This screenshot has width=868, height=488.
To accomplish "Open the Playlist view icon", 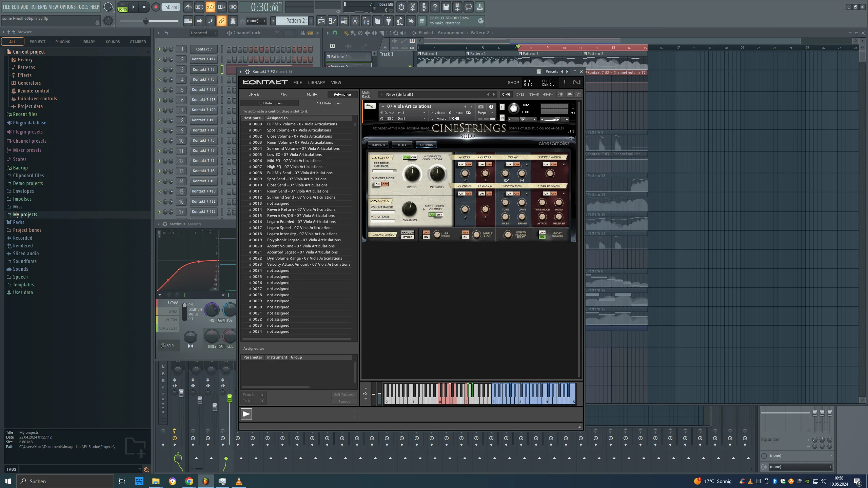I will coord(321,21).
